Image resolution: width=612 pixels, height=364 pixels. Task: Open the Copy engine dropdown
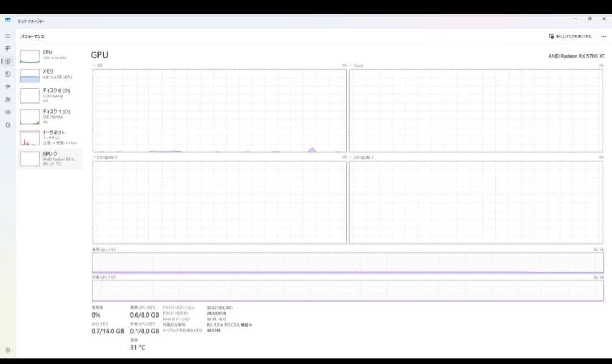coord(356,66)
